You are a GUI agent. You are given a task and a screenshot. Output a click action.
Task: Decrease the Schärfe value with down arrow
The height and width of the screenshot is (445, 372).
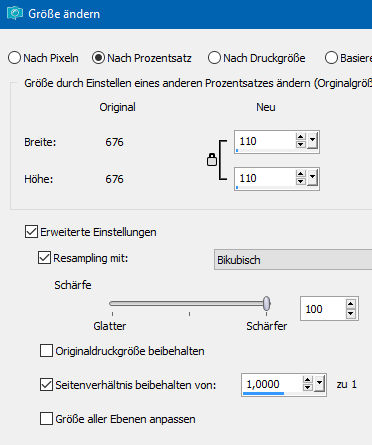[351, 313]
